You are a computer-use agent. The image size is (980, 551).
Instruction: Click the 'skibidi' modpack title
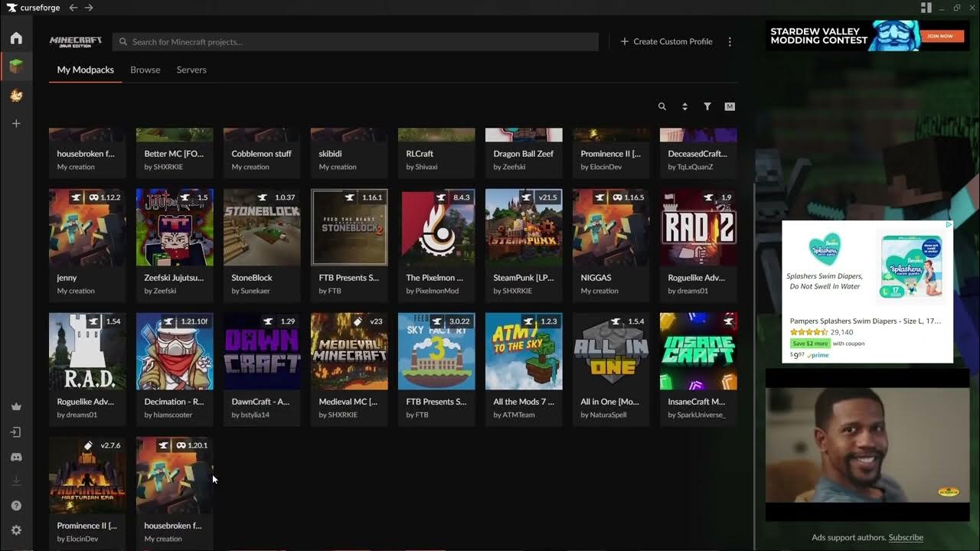point(330,154)
